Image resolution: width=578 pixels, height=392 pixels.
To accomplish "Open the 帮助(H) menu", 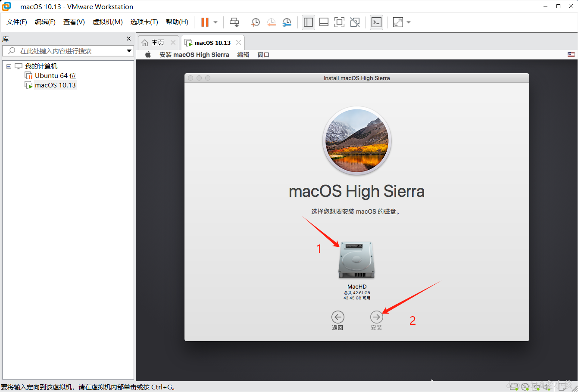I will [177, 22].
